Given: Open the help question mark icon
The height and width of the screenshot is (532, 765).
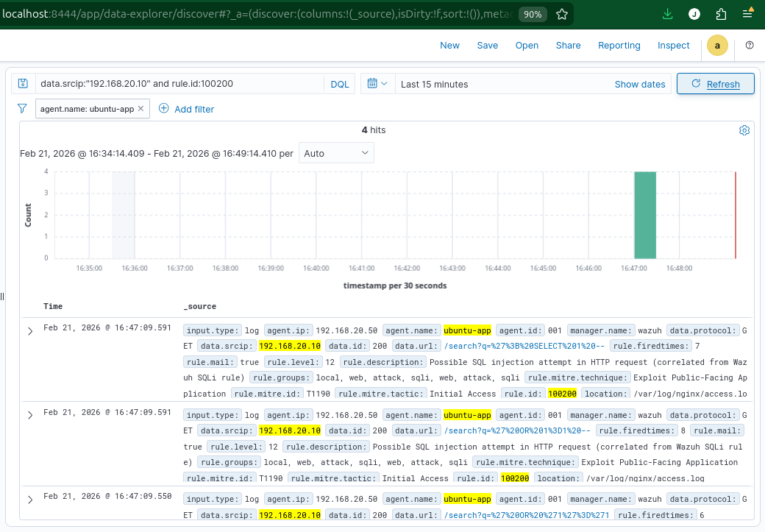Looking at the screenshot, I should (x=750, y=46).
